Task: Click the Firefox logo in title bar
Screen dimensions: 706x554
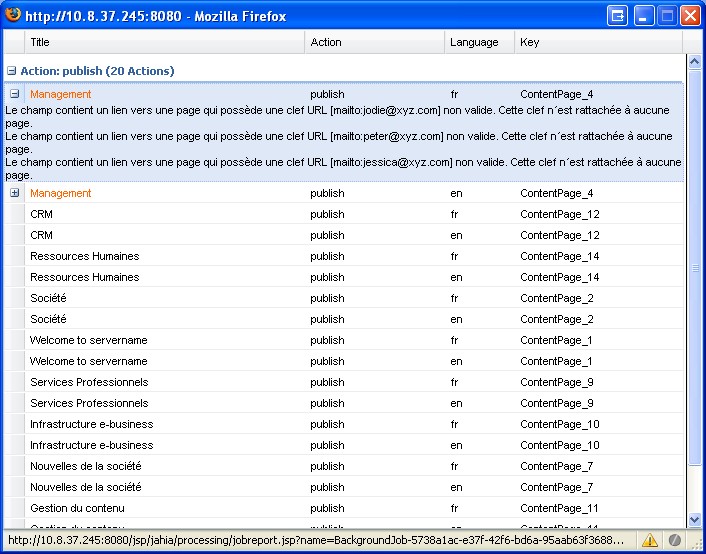Action: click(x=13, y=14)
